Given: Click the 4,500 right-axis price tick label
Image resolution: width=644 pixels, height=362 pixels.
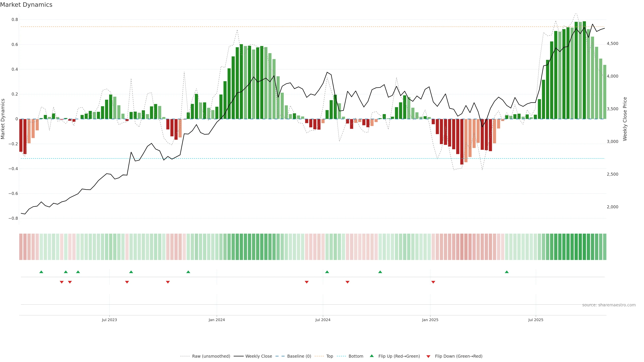Looking at the screenshot, I should click(612, 43).
